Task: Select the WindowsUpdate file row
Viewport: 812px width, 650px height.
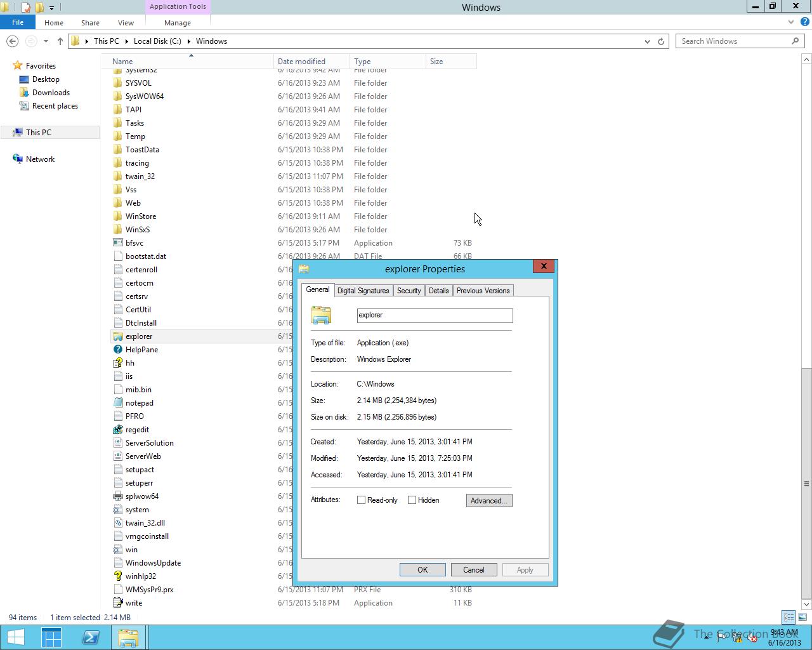Action: point(153,563)
